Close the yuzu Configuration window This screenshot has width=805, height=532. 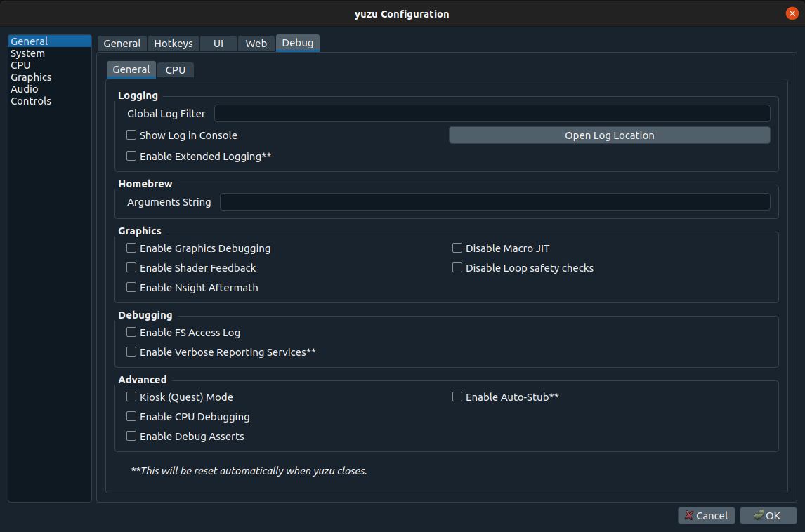pyautogui.click(x=792, y=13)
